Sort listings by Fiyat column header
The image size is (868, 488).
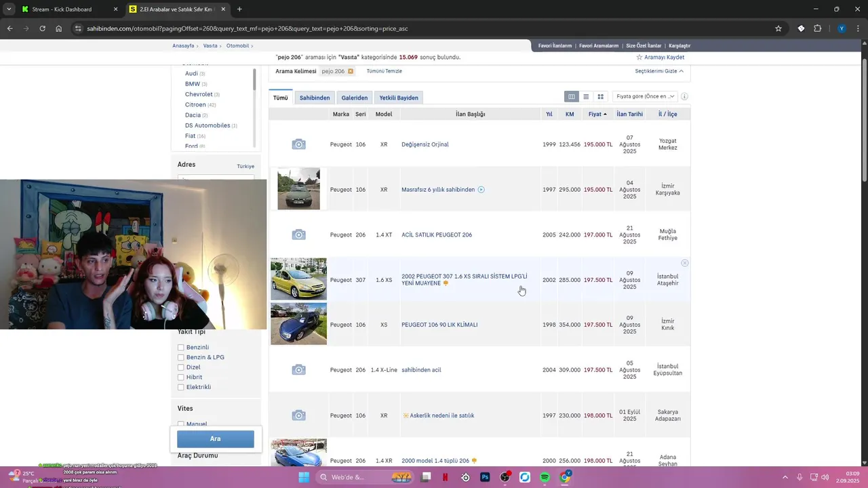pos(597,115)
